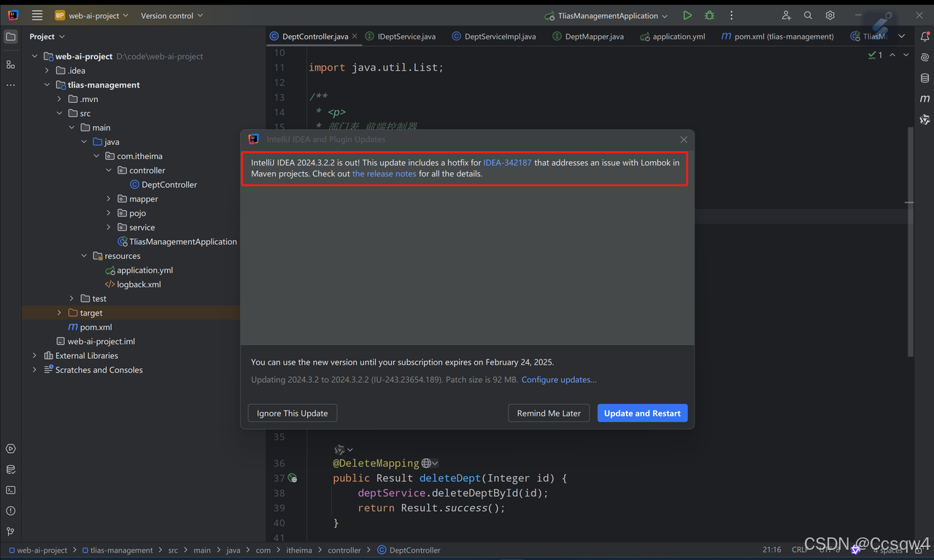The image size is (934, 560).
Task: Open the release notes link
Action: [x=384, y=174]
